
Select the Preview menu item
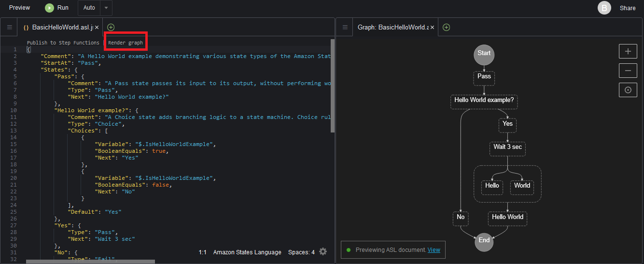point(19,8)
